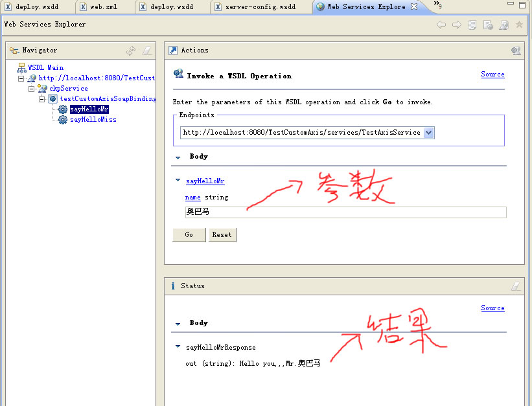The image size is (532, 406).
Task: Click the ckpService service icon
Action: [x=42, y=88]
